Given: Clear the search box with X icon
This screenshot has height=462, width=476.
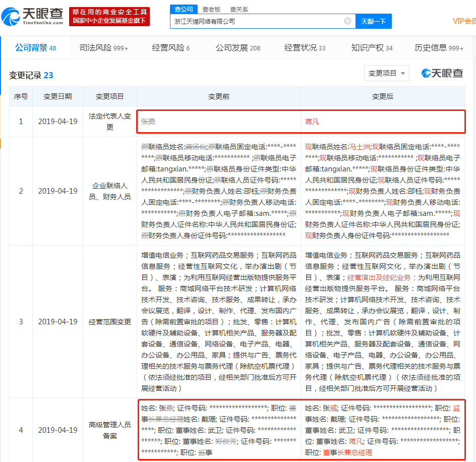Looking at the screenshot, I should (x=347, y=21).
